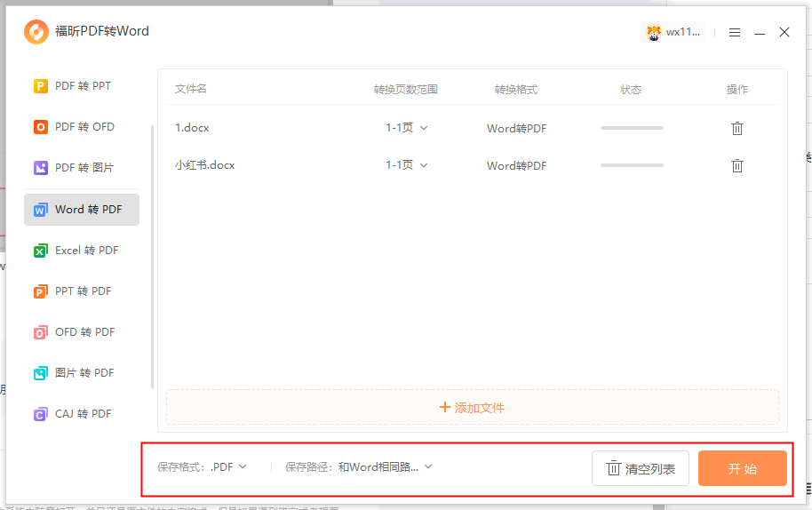Click the 转换格式 column header
Screen dimensions: 812x510
click(516, 90)
